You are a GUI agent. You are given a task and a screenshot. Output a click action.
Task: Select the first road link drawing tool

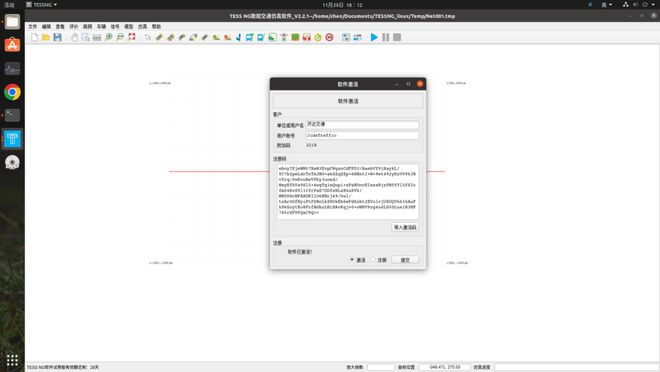click(159, 37)
